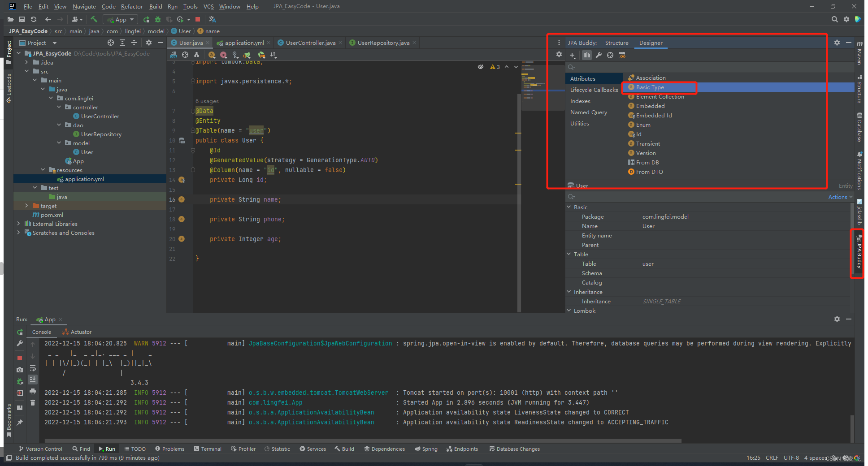Collapse the controller folder in project tree
The width and height of the screenshot is (868, 466).
pyautogui.click(x=59, y=107)
